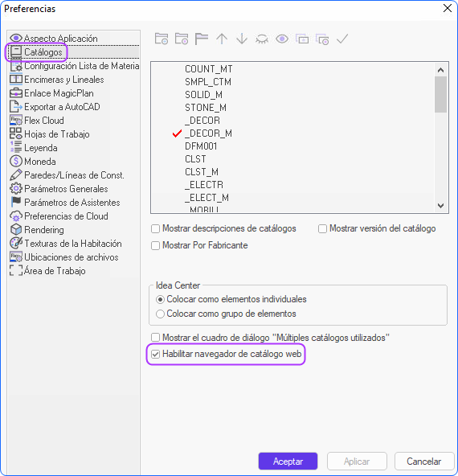
Task: Open the Rendering preferences page
Action: click(x=44, y=230)
